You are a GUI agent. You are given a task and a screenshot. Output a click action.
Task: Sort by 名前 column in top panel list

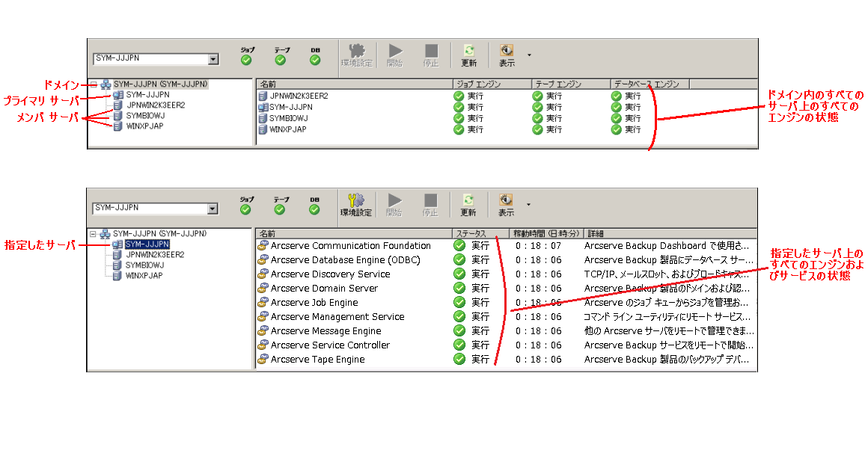click(354, 84)
